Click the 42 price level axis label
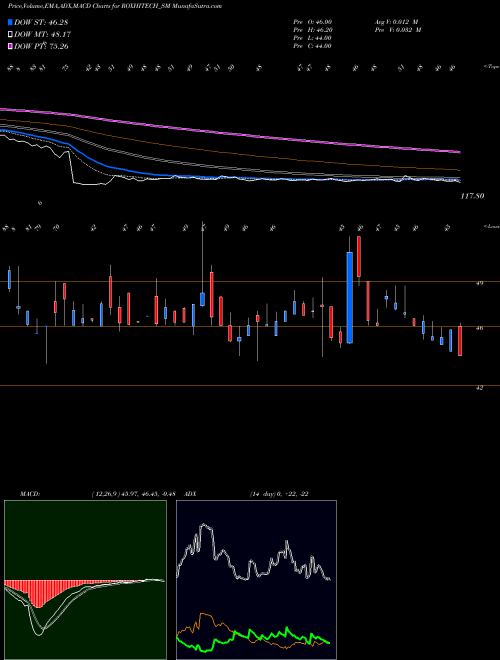The width and height of the screenshot is (500, 660). point(479,388)
